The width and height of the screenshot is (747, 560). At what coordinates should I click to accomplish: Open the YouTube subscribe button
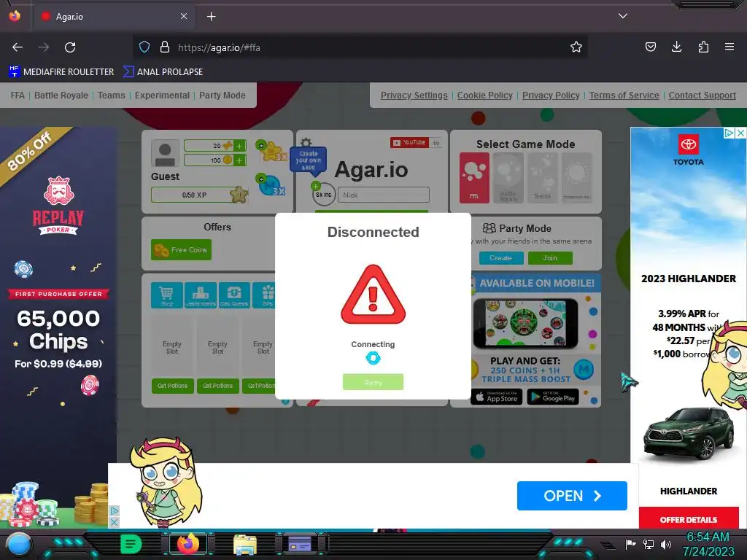pos(410,142)
